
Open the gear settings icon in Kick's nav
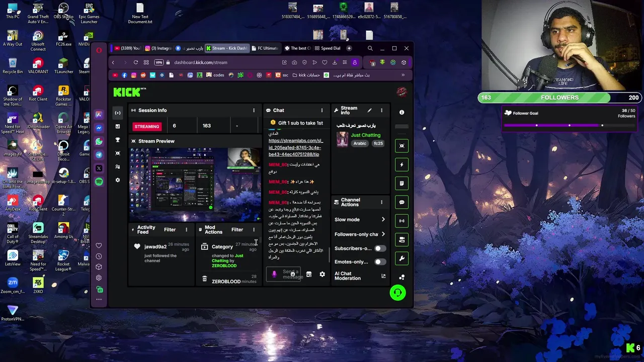[118, 180]
